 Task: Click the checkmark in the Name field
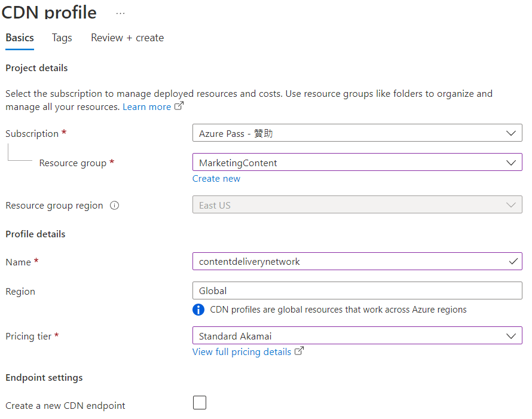(513, 261)
